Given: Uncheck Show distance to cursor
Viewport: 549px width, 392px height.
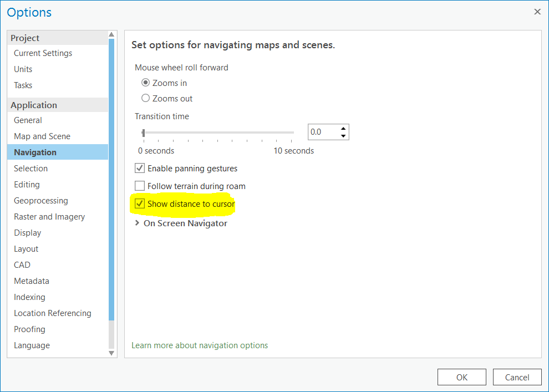Looking at the screenshot, I should 140,204.
